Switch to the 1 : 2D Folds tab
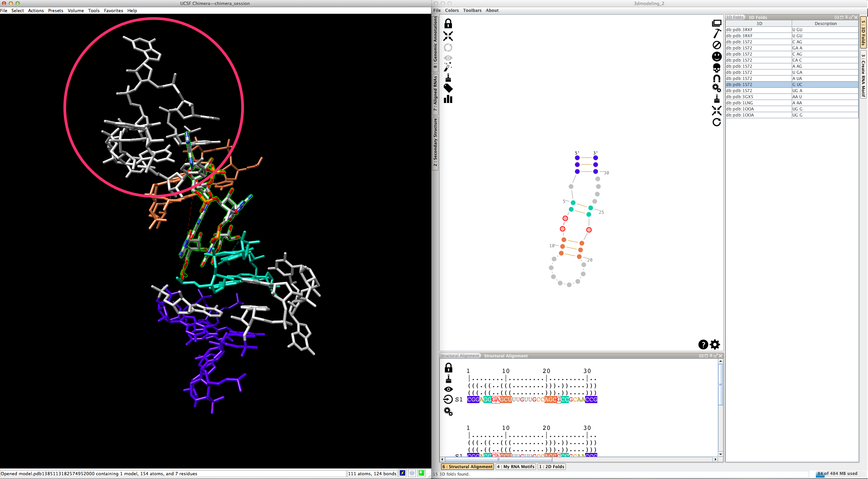This screenshot has width=868, height=479. click(552, 466)
